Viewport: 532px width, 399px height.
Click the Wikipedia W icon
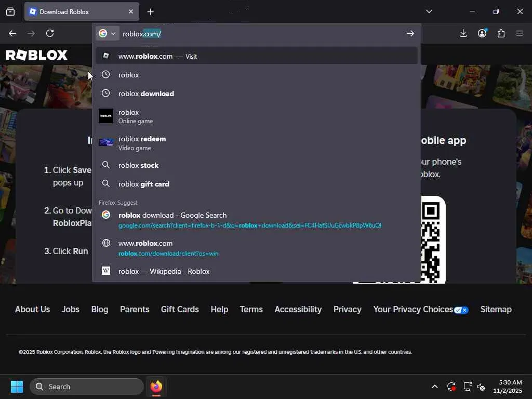[x=106, y=270]
